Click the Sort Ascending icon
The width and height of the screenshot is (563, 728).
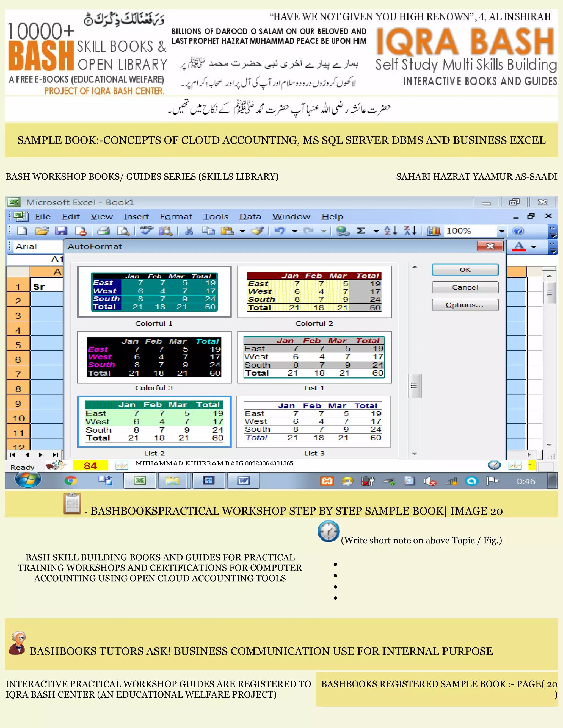tap(391, 231)
